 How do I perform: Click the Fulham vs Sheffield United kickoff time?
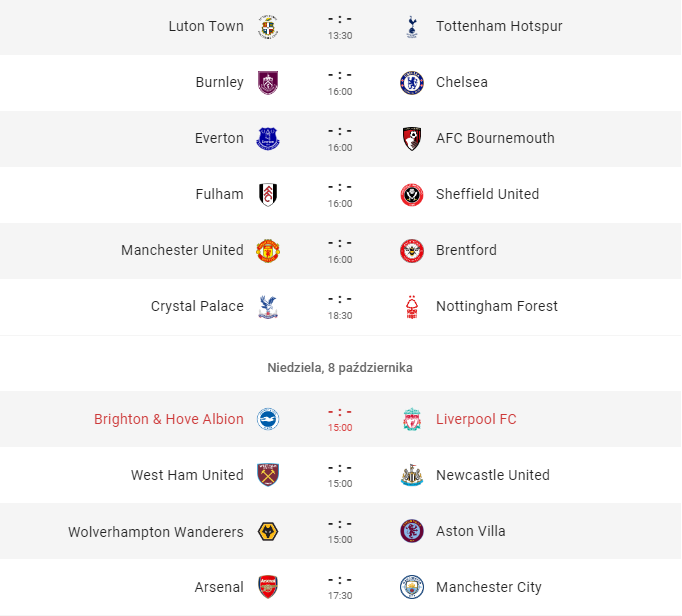coord(340,204)
